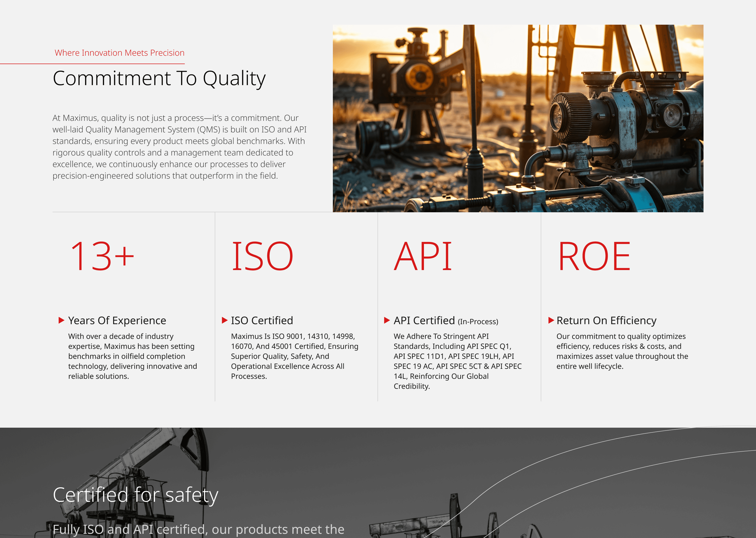Click the Certified for safety heading
The image size is (756, 538).
coord(135,495)
